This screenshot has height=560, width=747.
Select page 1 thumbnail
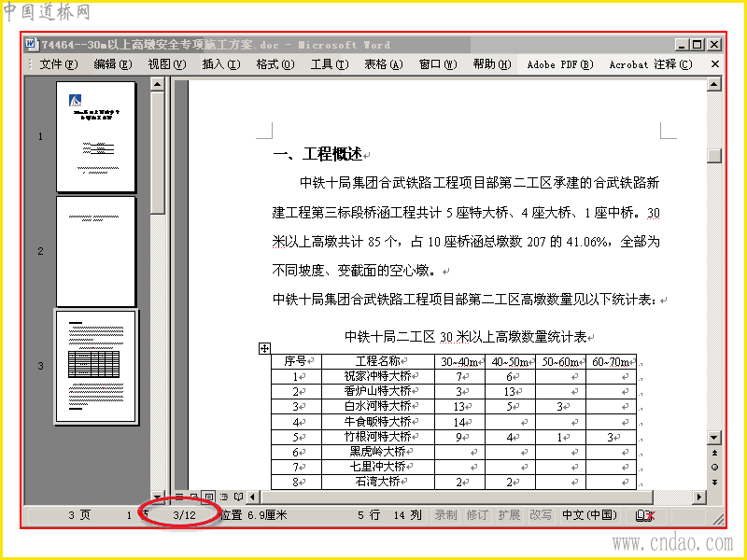96,136
